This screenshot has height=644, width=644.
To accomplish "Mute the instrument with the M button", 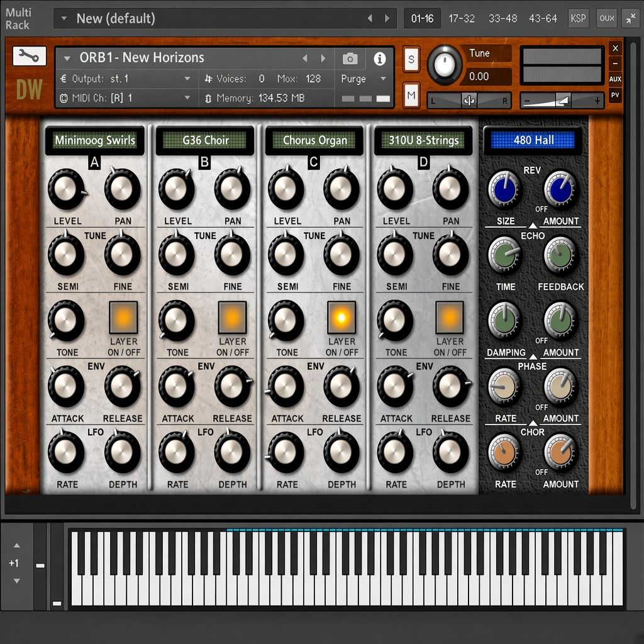I will coord(411,96).
